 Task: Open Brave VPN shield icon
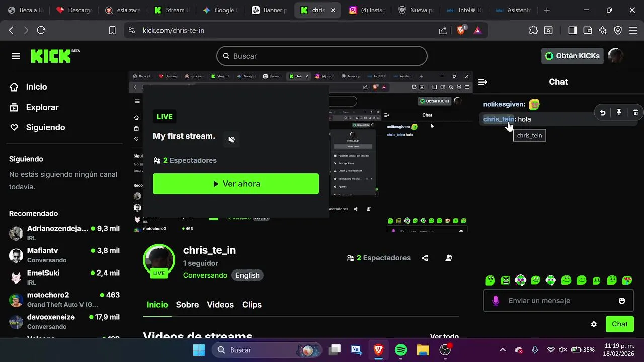(618, 30)
